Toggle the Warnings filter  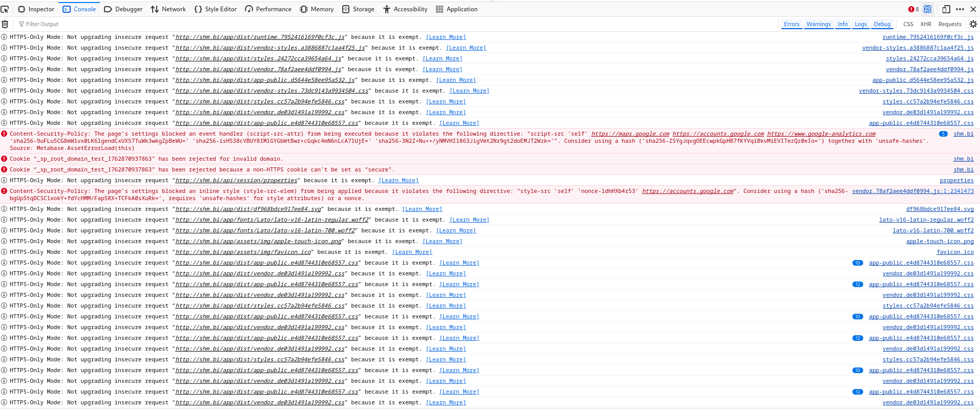tap(818, 24)
